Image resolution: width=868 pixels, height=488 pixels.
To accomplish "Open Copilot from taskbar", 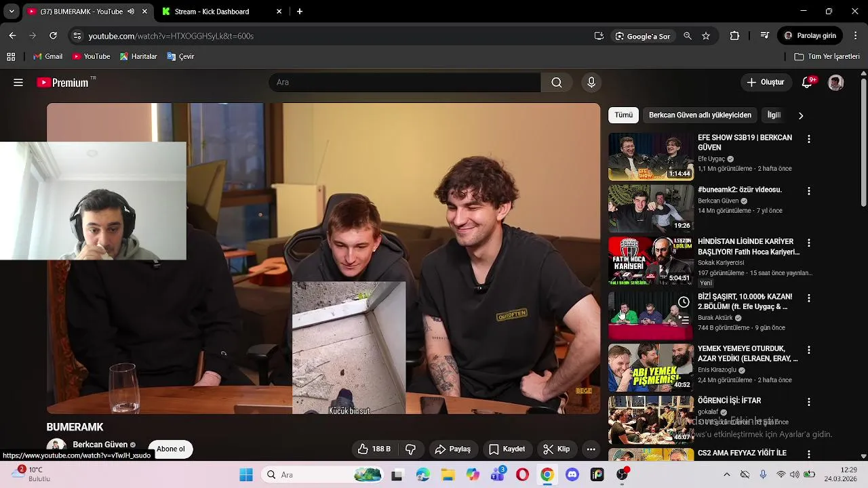I will (x=473, y=474).
